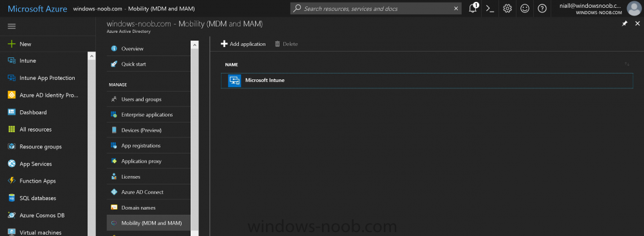This screenshot has width=644, height=236.
Task: Click the App Services icon
Action: pyautogui.click(x=12, y=164)
